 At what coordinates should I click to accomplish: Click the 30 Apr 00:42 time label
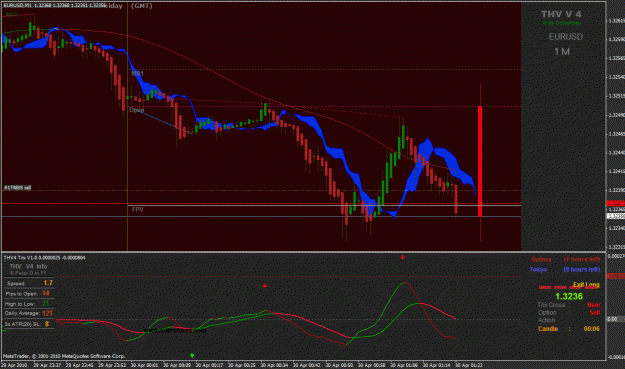tap(307, 365)
